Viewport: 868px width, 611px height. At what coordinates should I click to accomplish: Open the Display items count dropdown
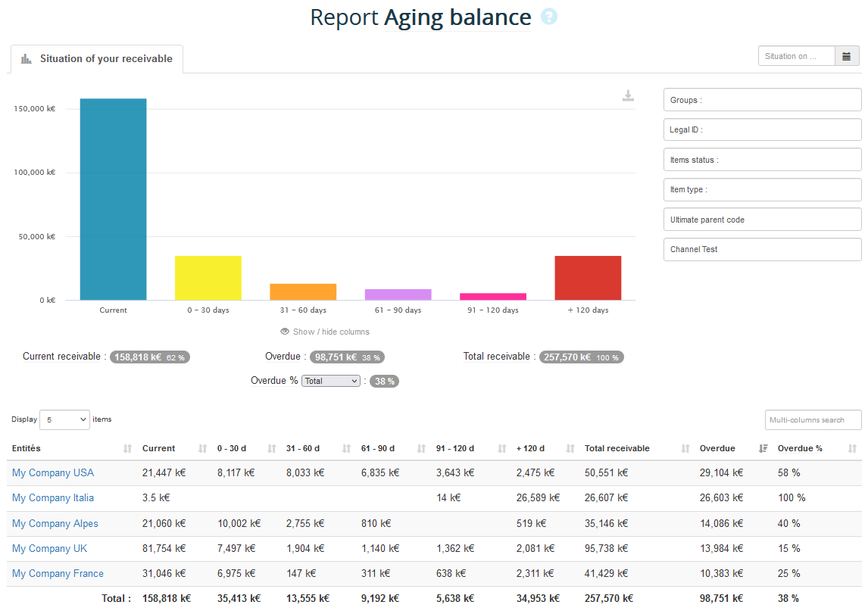tap(64, 419)
